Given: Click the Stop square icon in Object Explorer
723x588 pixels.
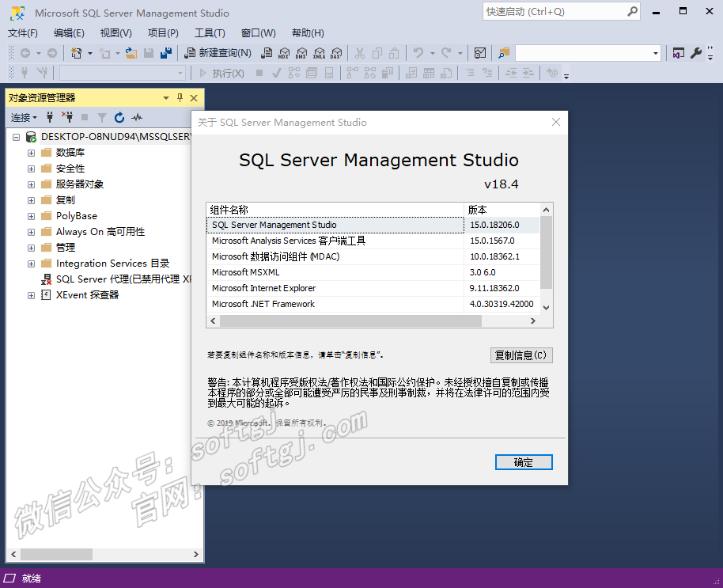Looking at the screenshot, I should (x=85, y=118).
